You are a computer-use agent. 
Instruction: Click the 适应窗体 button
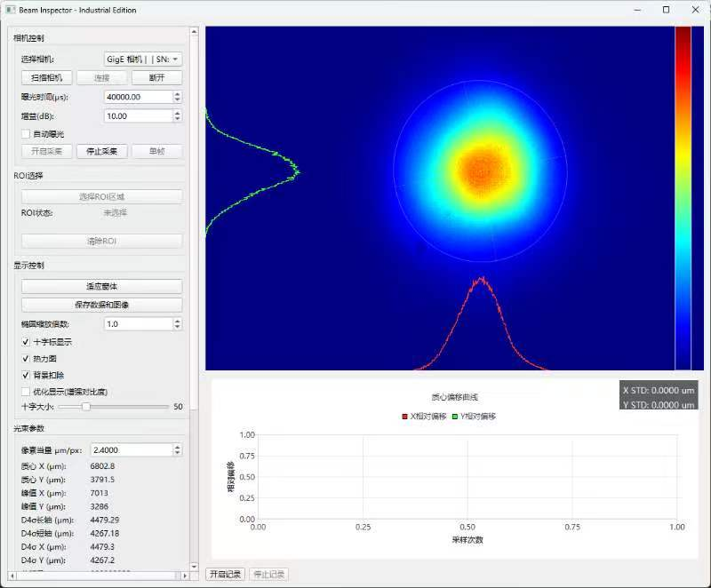[x=102, y=286]
